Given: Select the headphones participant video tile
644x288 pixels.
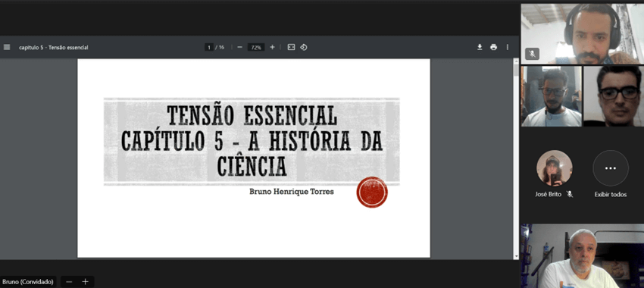Looking at the screenshot, I should (583, 33).
